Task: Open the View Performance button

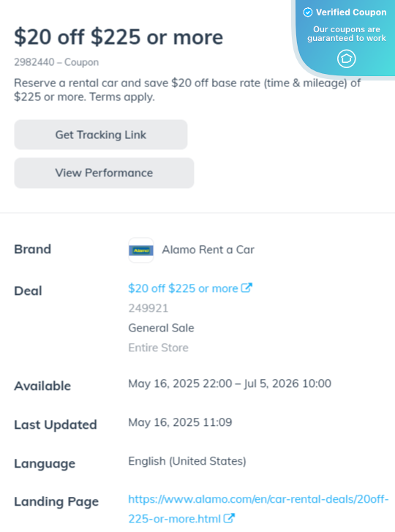Action: click(104, 173)
